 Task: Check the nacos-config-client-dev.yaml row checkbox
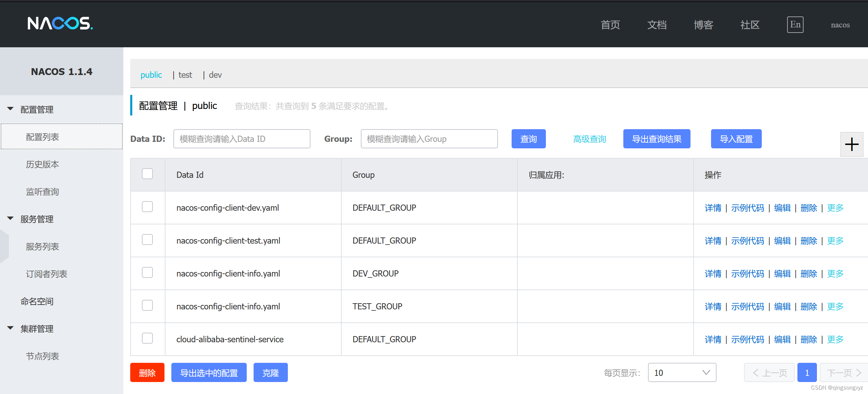click(x=147, y=207)
